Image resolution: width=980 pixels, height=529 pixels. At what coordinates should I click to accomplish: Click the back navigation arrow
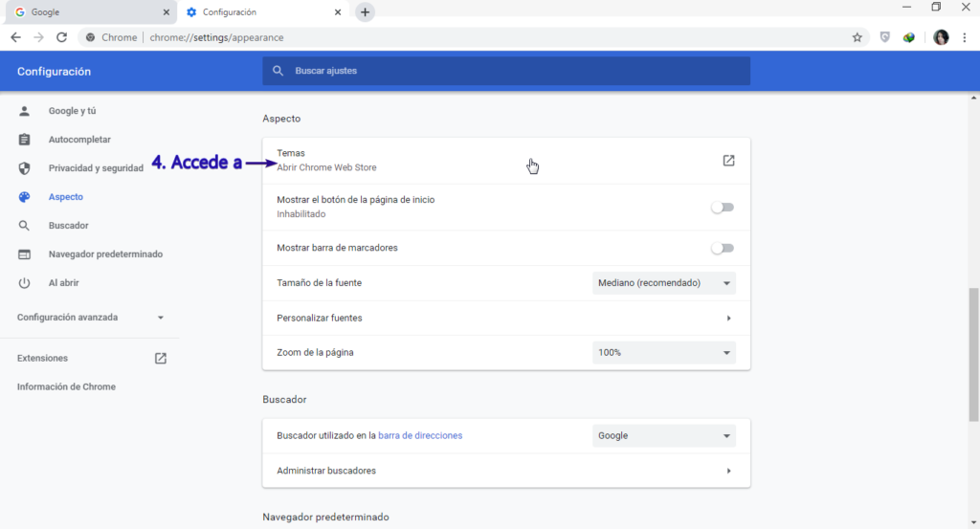[15, 37]
